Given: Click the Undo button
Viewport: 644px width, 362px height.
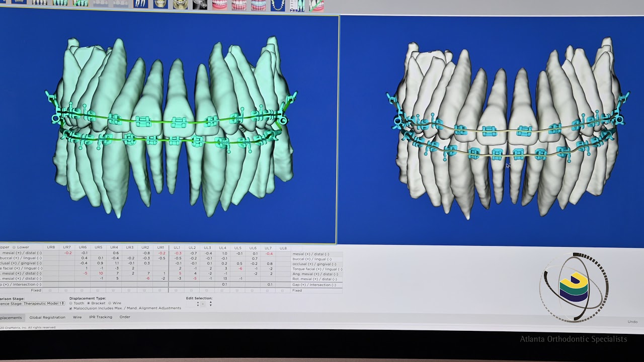Looking at the screenshot, I should (x=632, y=322).
